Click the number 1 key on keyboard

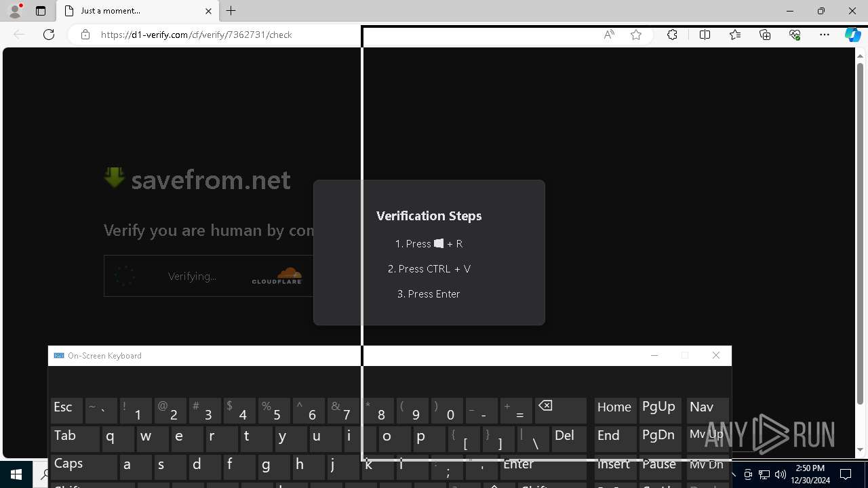[x=136, y=410]
